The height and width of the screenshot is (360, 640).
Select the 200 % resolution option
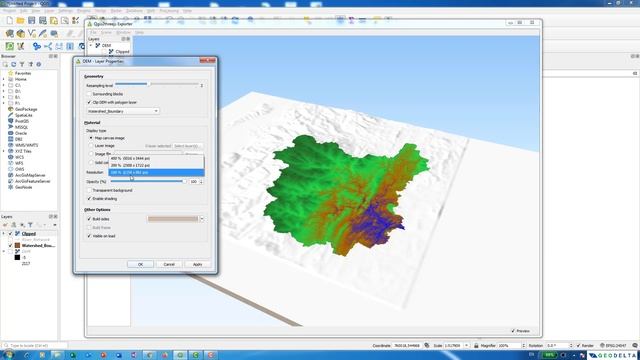(x=156, y=165)
